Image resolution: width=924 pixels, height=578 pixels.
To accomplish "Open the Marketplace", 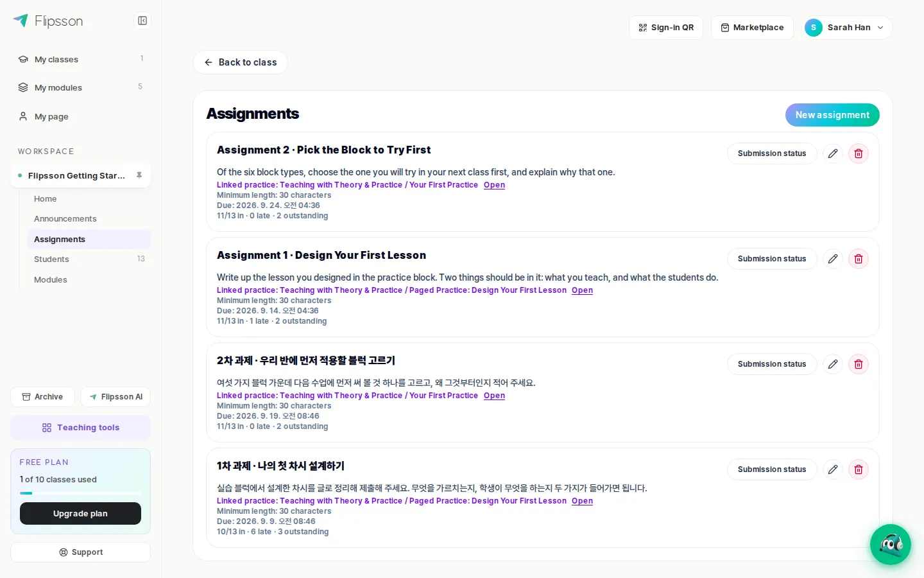I will click(752, 28).
